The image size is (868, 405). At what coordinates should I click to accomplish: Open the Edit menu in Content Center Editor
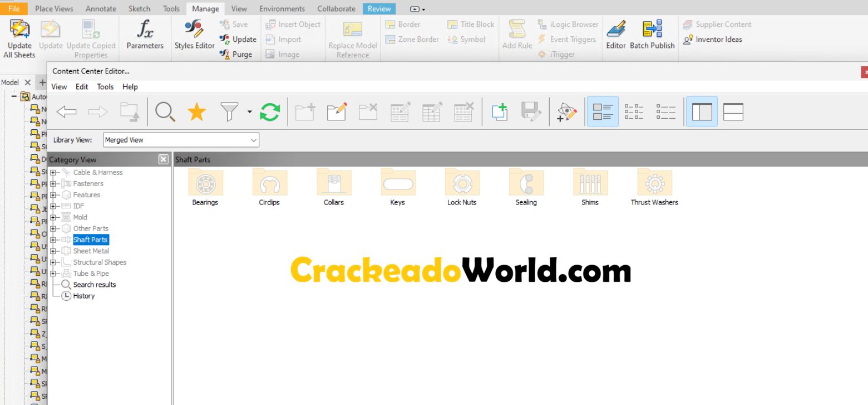coord(82,87)
